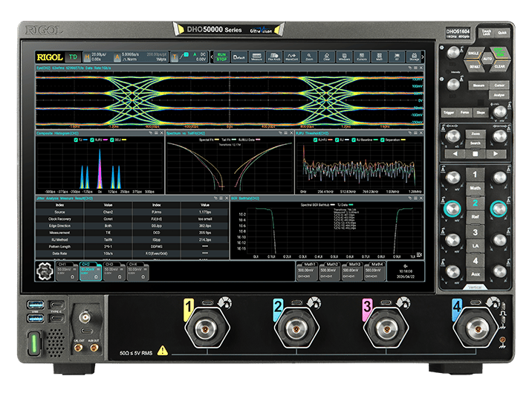Click the Edge Direction row label
The width and height of the screenshot is (532, 402).
click(x=59, y=226)
